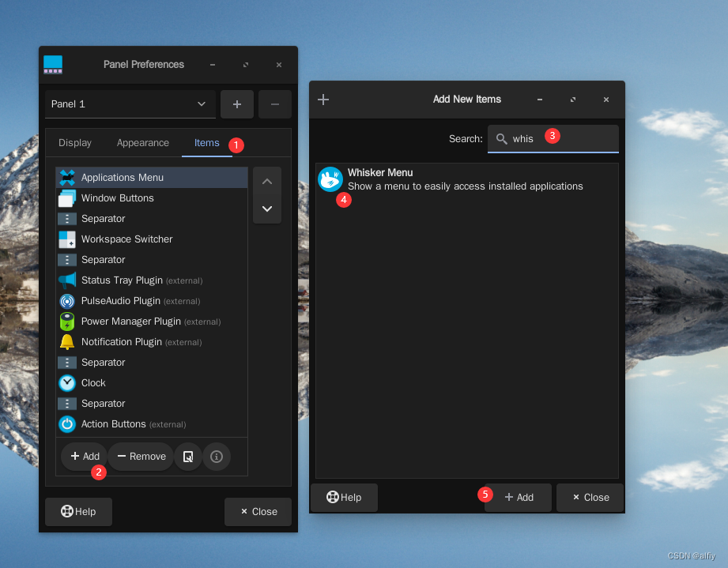Add a new panel with plus button
This screenshot has width=728, height=568.
pos(237,104)
